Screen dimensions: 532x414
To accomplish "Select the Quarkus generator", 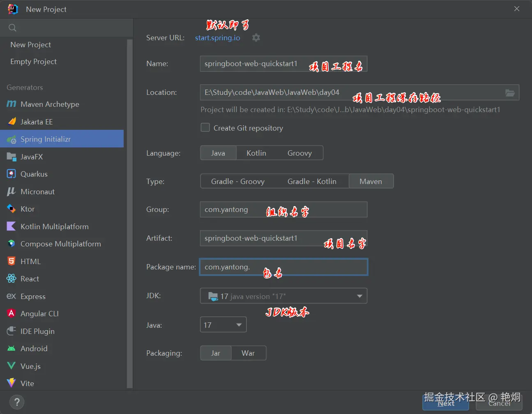I will click(62, 174).
